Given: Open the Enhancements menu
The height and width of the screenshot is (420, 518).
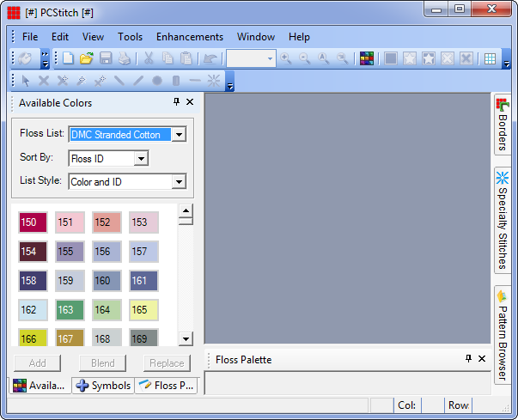Looking at the screenshot, I should [x=190, y=37].
